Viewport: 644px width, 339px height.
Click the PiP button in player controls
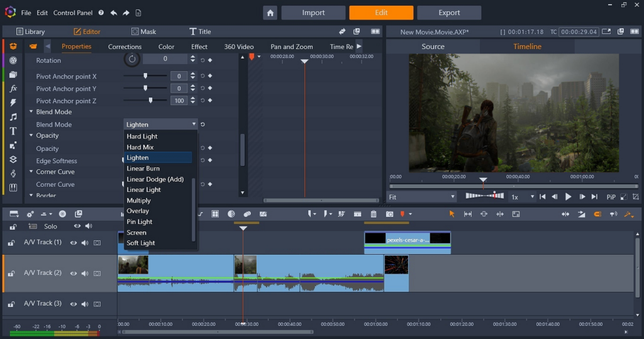pos(611,197)
